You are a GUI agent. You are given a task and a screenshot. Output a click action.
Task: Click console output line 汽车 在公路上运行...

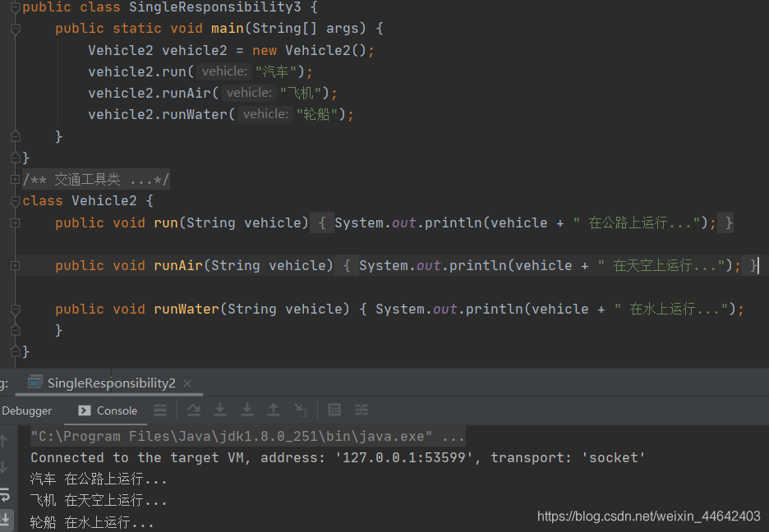[98, 479]
